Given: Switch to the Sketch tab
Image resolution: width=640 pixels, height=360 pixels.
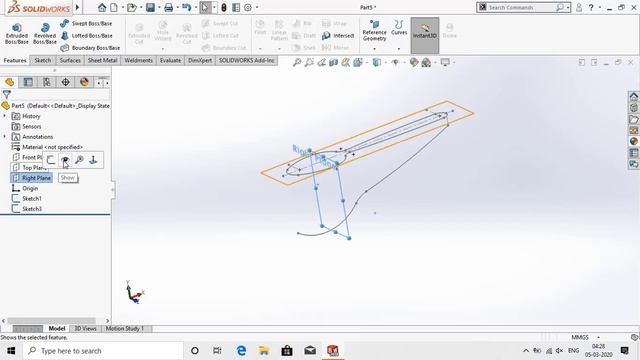Looking at the screenshot, I should pyautogui.click(x=42, y=60).
